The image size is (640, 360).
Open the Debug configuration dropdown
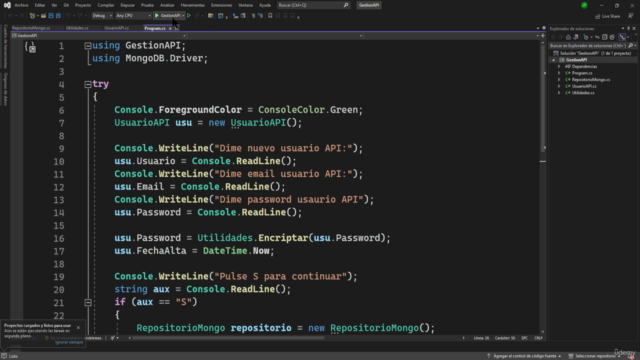click(x=102, y=16)
